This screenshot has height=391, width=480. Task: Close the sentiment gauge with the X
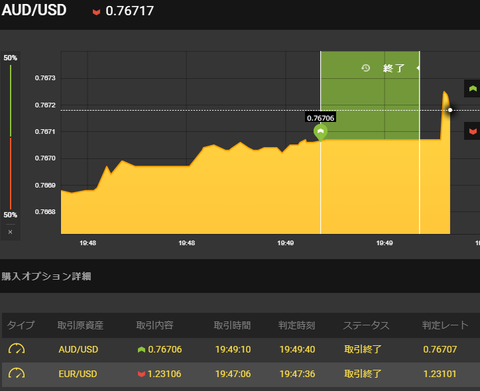coord(10,232)
